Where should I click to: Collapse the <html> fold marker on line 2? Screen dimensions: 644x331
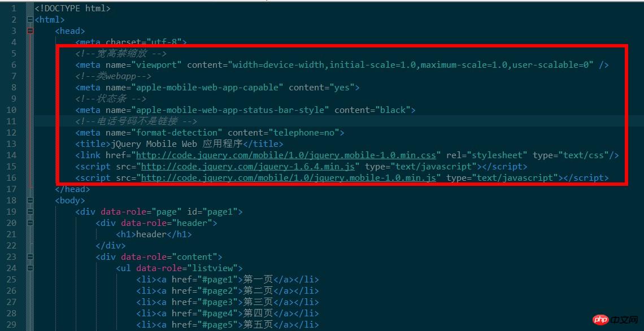point(29,20)
